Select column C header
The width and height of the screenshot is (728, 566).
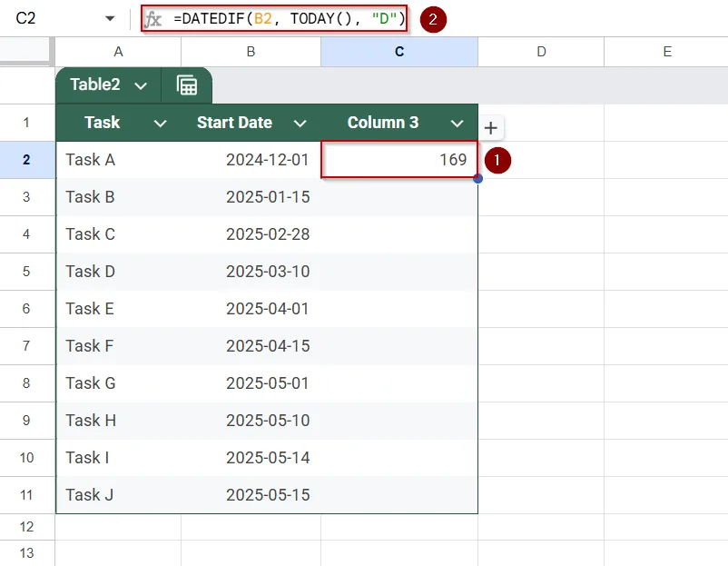click(399, 52)
